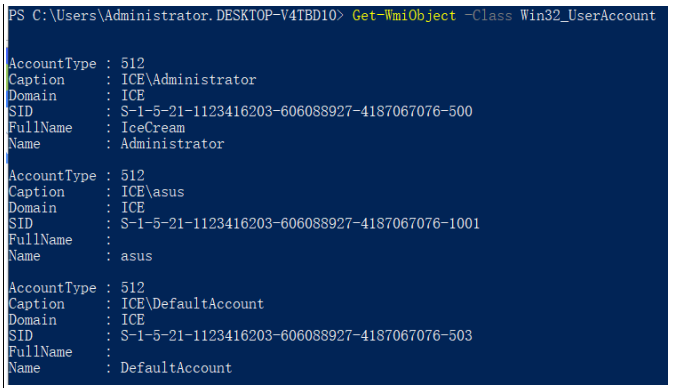Click the Domain ICE value under asus
This screenshot has width=674, height=389.
(132, 208)
